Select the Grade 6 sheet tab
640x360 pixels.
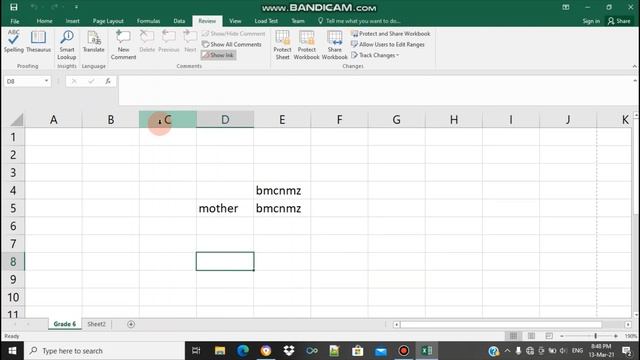click(64, 324)
